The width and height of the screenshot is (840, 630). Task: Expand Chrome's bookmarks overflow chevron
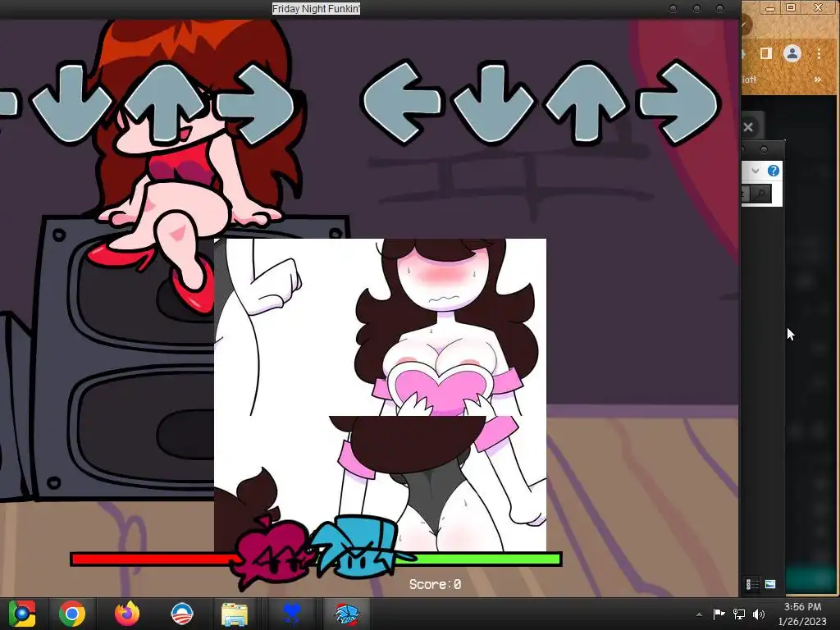point(818,80)
